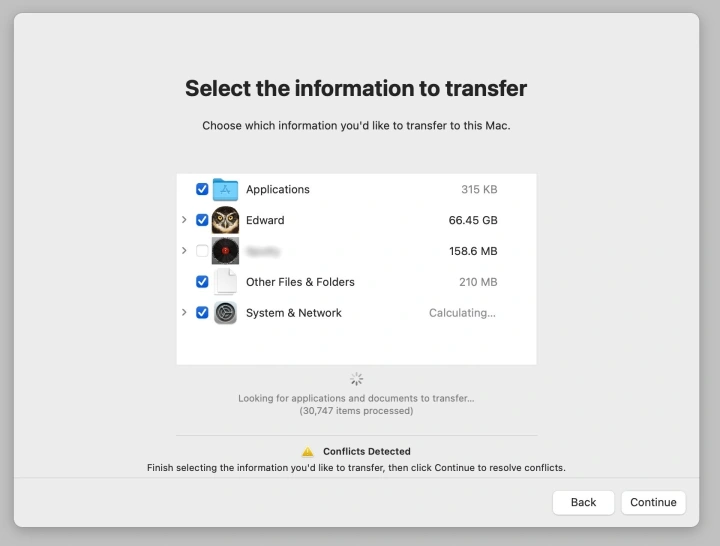Click the Conflicts Detected heading text
The height and width of the screenshot is (546, 720).
pyautogui.click(x=366, y=452)
